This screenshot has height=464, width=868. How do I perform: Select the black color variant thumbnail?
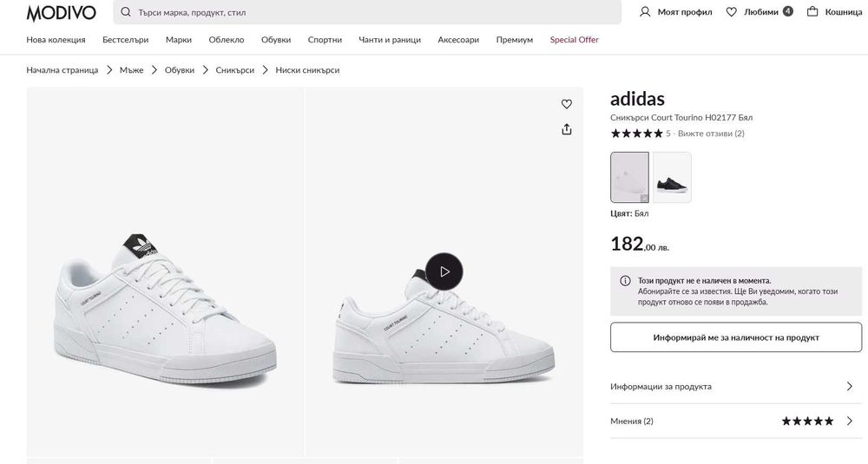[672, 177]
